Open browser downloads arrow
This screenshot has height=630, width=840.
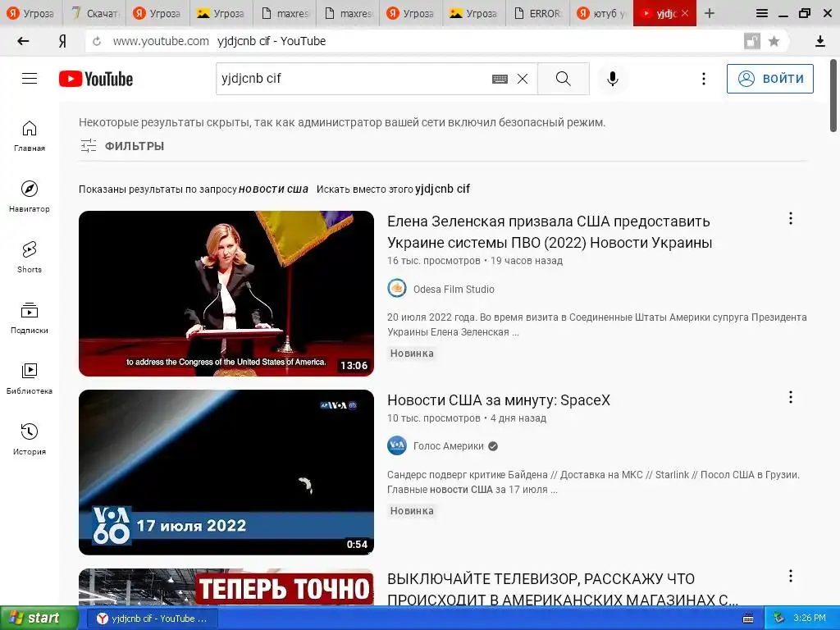pos(819,41)
